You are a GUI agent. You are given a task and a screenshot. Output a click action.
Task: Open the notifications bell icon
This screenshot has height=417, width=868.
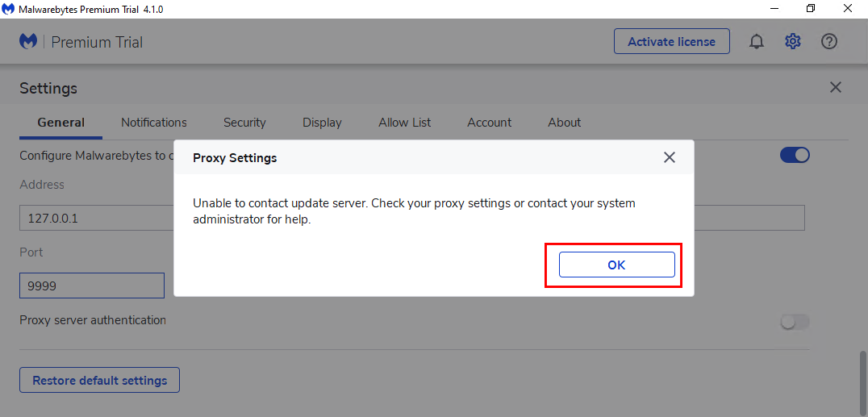click(756, 42)
